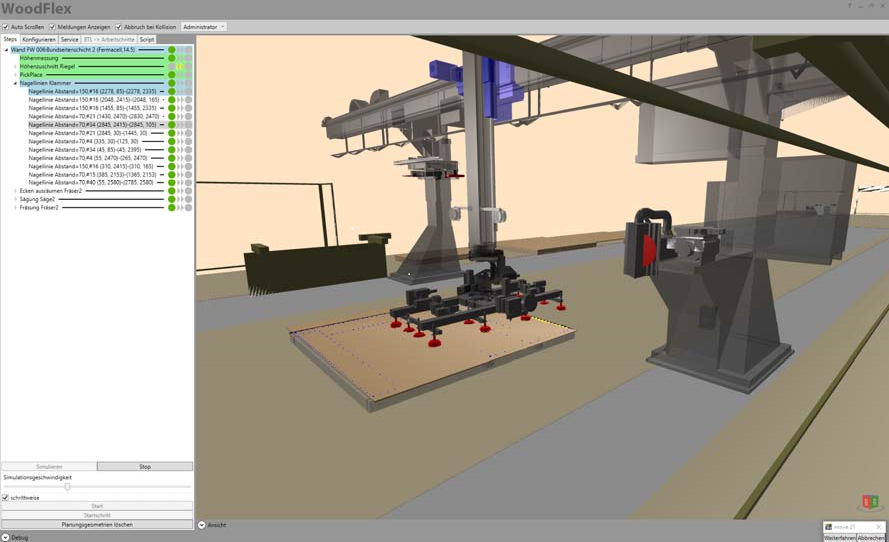Viewport: 889px width, 542px height.
Task: Expand the Höhenzuschnitt Riegel node
Action: (15, 66)
